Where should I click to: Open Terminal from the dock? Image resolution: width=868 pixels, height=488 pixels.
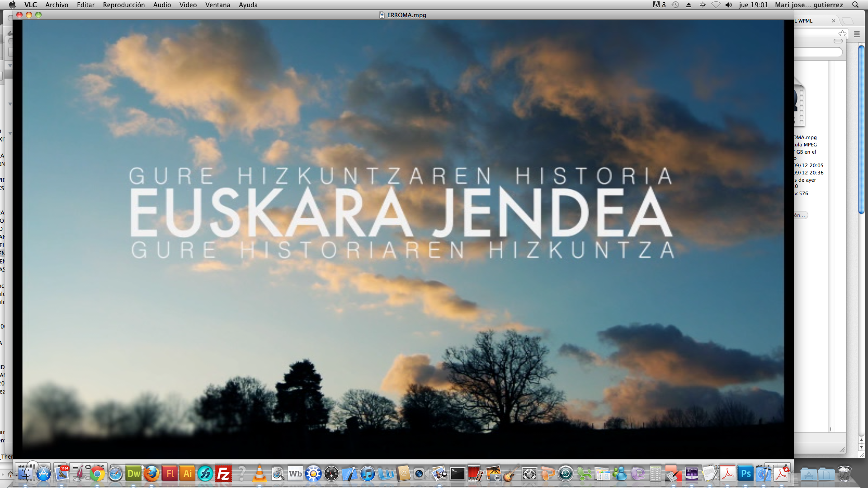point(457,474)
